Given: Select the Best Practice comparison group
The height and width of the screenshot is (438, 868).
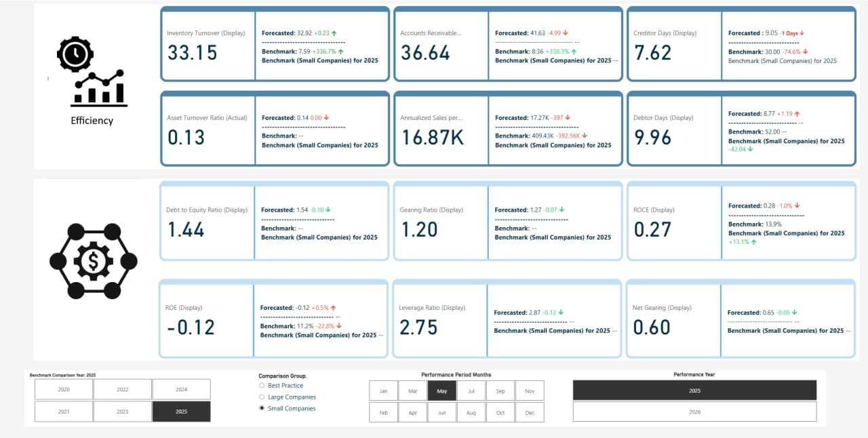Looking at the screenshot, I should [x=262, y=386].
